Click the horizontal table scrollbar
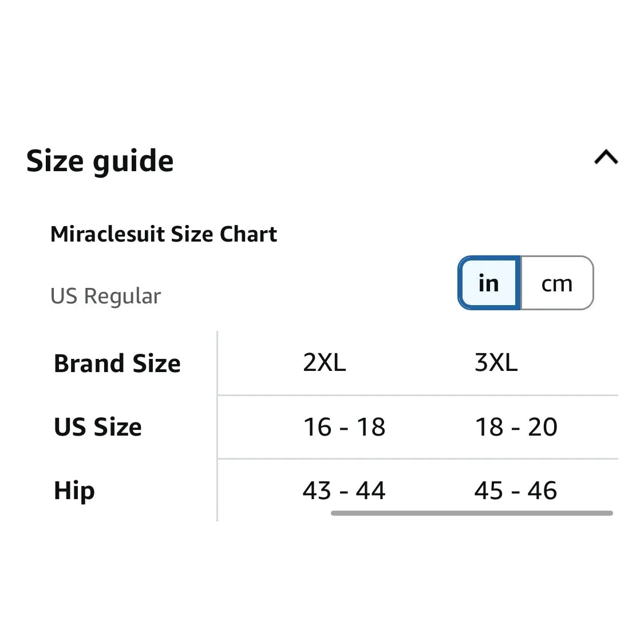This screenshot has width=644, height=644. [472, 513]
